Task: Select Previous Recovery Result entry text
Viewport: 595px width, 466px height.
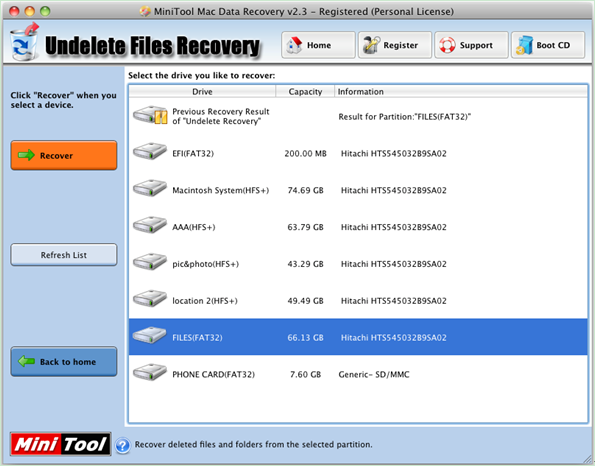Action: (x=221, y=116)
